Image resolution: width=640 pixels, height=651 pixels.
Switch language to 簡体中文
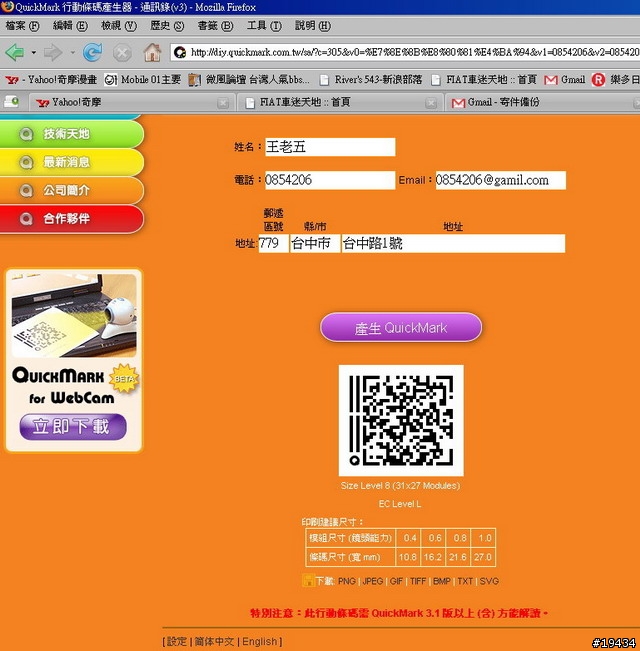tap(214, 641)
